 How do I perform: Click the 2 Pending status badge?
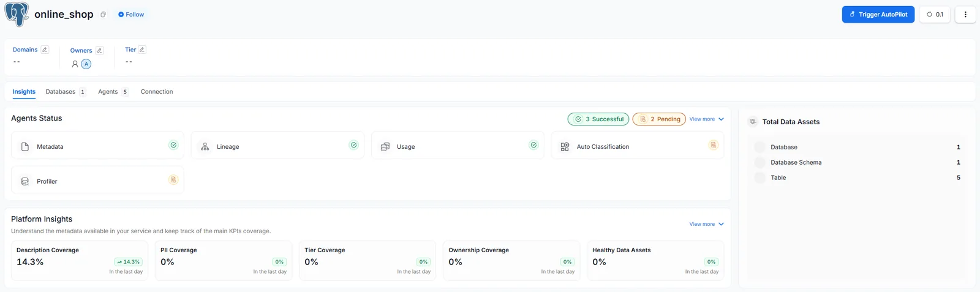659,119
